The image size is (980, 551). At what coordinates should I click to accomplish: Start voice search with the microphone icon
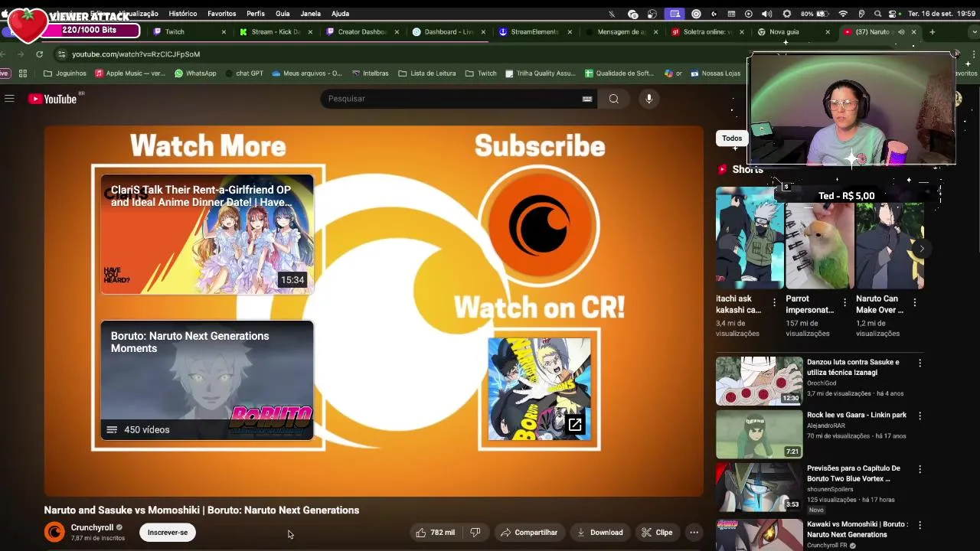pos(648,99)
